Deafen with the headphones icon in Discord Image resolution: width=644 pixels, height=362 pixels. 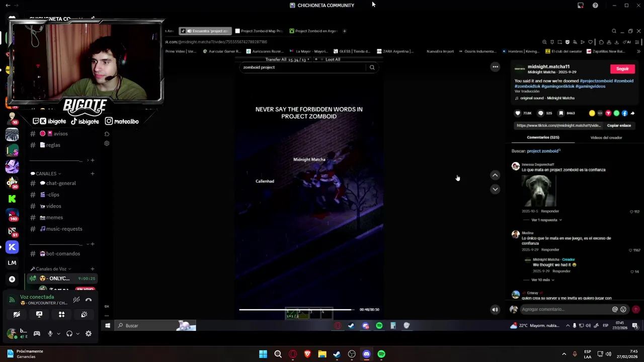(x=69, y=333)
